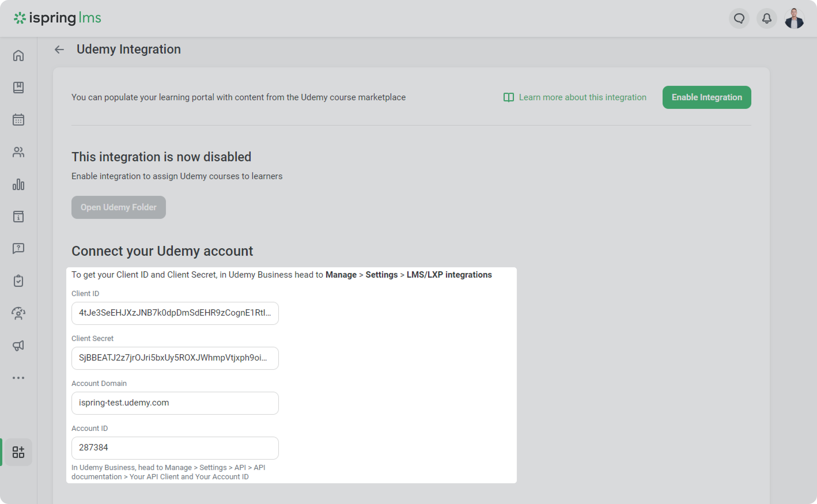
Task: Open the Calendar icon in sidebar
Action: pyautogui.click(x=18, y=120)
